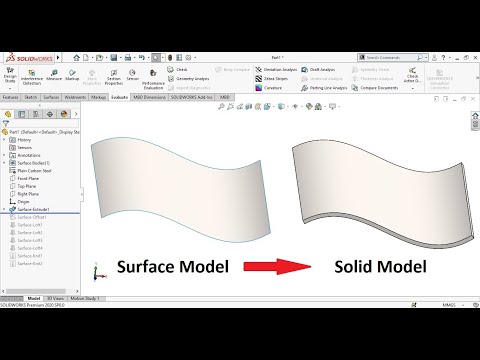Image resolution: width=480 pixels, height=360 pixels.
Task: Click feature tree horizontal scrollbar
Action: point(37,291)
